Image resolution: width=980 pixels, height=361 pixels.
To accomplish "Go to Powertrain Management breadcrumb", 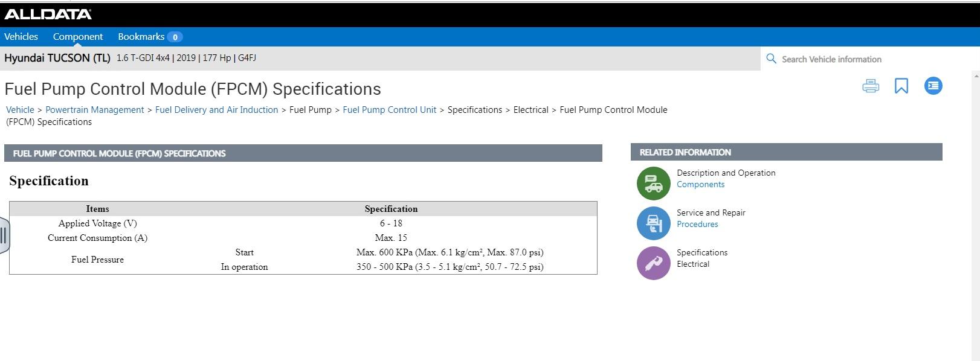I will click(x=95, y=110).
